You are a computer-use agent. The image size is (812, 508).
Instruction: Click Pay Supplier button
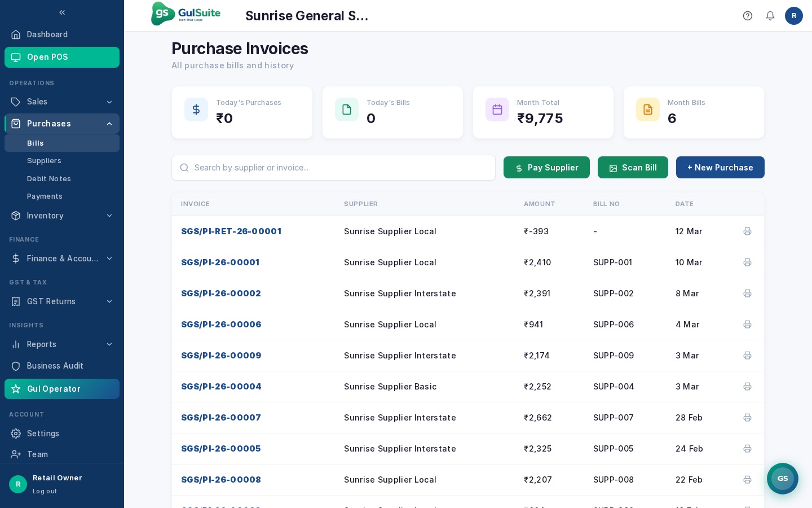point(546,168)
